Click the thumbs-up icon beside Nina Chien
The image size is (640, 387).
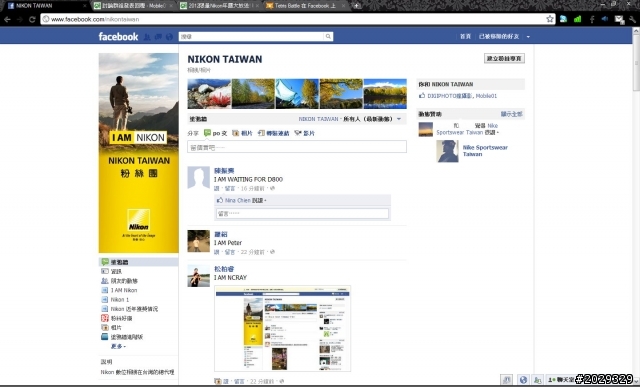click(220, 200)
